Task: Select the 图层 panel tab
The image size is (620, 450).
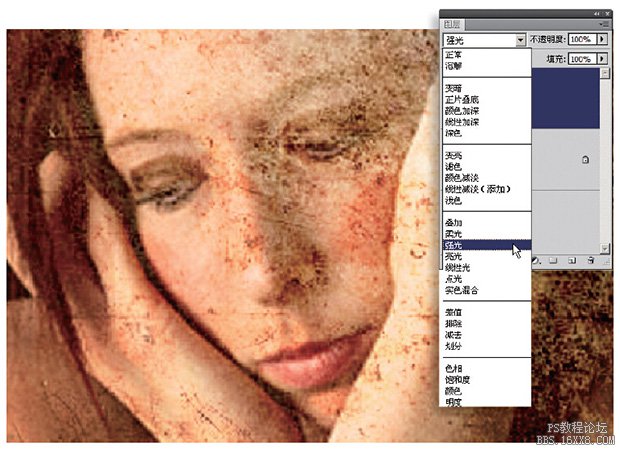Action: (x=452, y=25)
